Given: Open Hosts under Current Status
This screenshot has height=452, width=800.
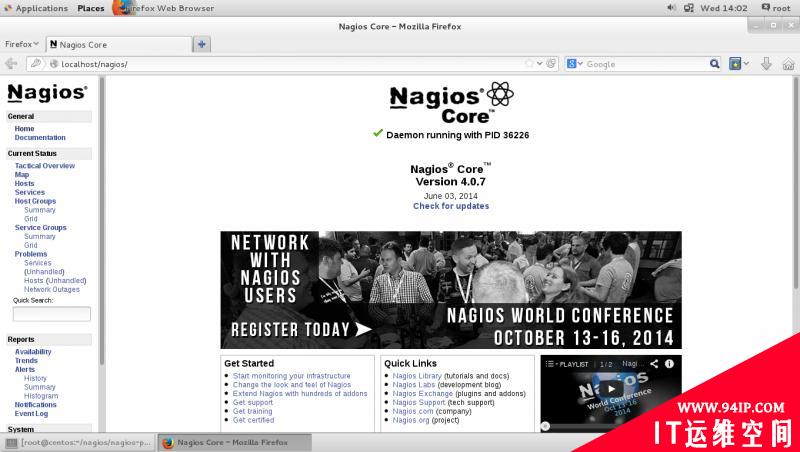Looking at the screenshot, I should (x=24, y=183).
